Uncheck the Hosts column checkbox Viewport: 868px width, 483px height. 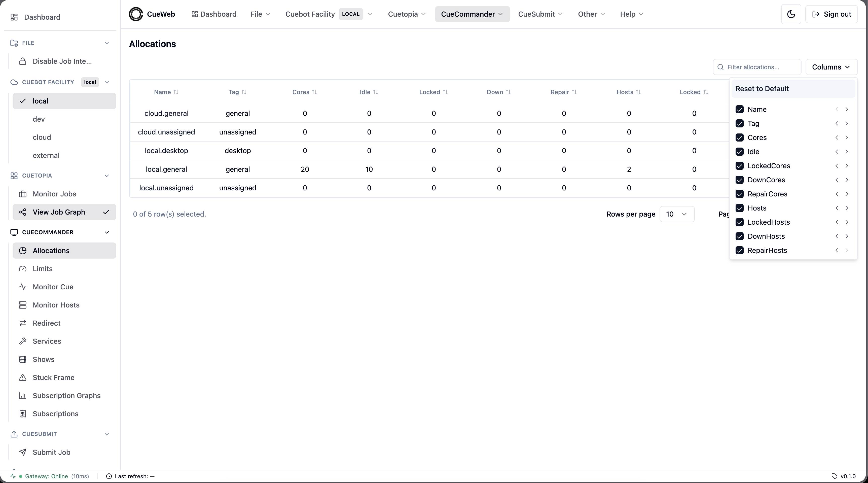[x=740, y=208]
